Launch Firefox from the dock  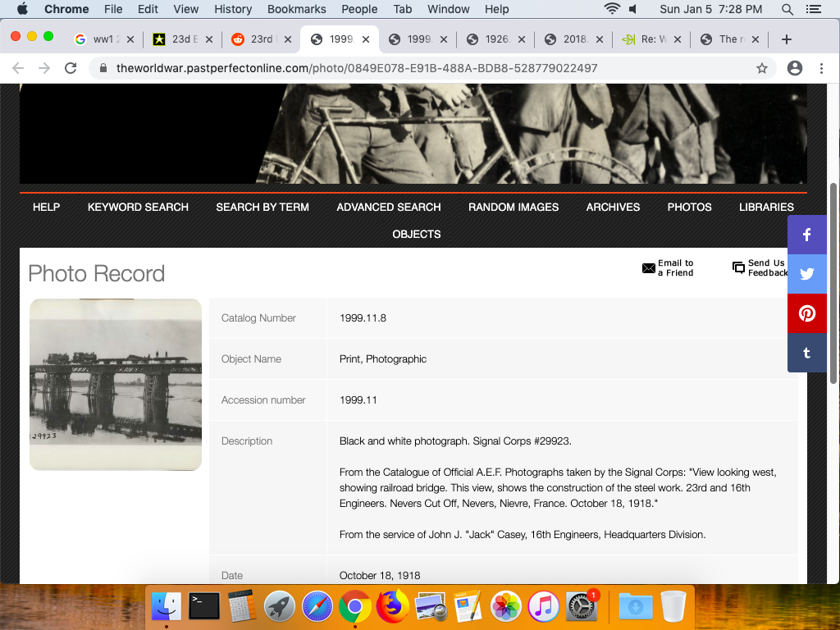(393, 606)
